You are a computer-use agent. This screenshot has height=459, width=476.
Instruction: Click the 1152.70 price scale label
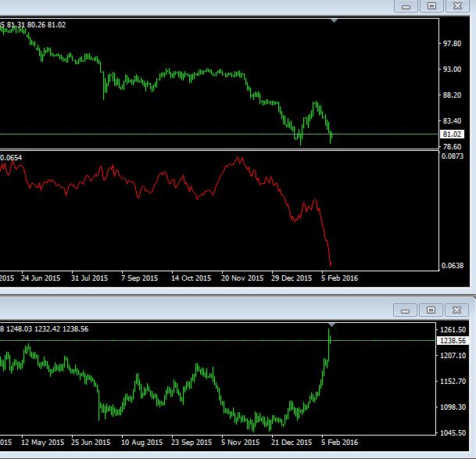click(x=454, y=382)
